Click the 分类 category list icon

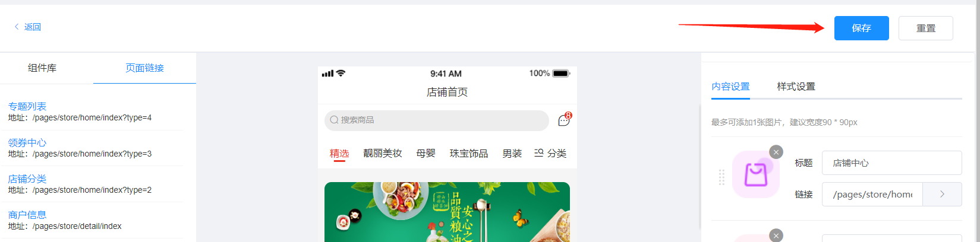tap(539, 153)
